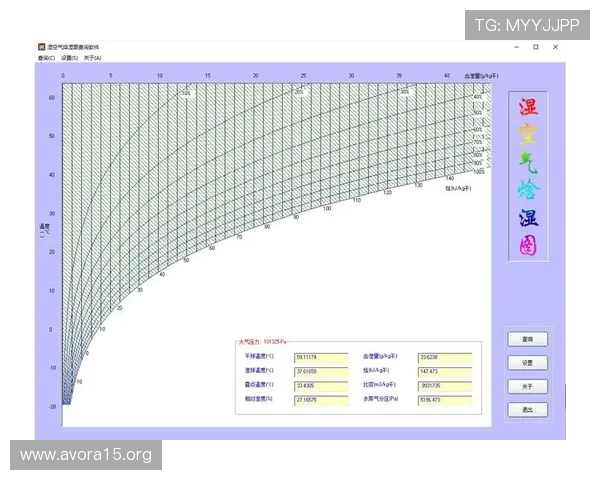This screenshot has height=480, width=600.
Task: Open the 关于(A) menu
Action: point(92,58)
